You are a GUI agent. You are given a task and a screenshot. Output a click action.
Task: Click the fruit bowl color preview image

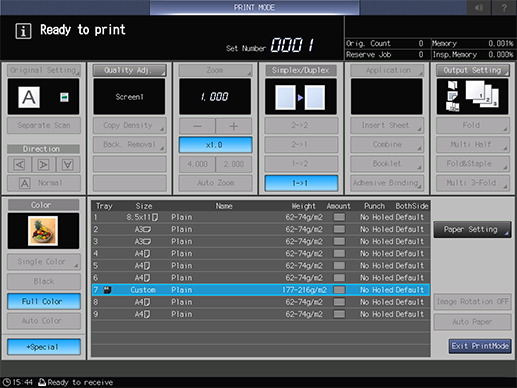(x=43, y=231)
